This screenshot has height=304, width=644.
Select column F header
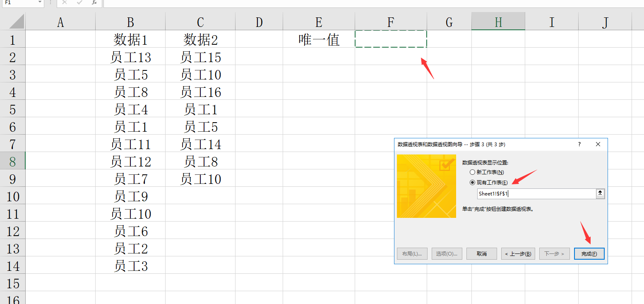pos(391,22)
